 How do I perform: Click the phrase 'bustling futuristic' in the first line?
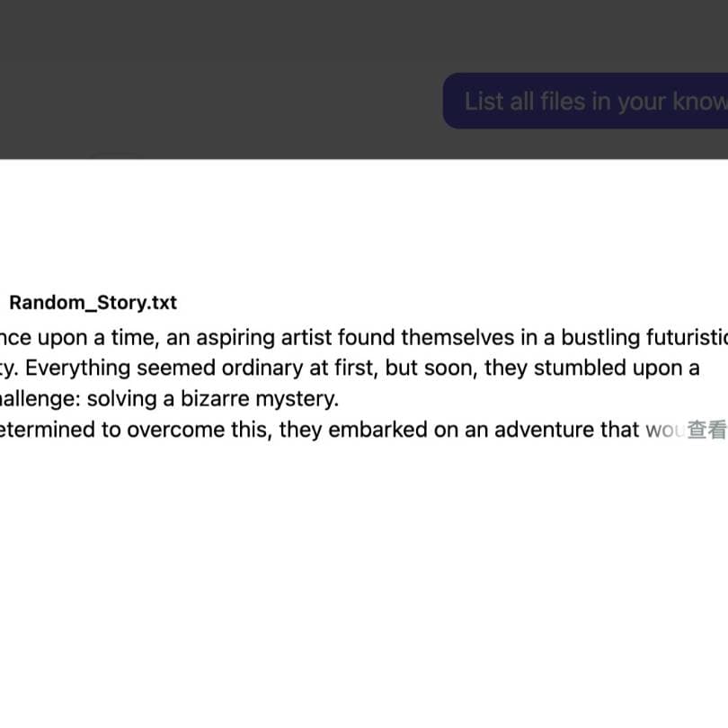pyautogui.click(x=644, y=338)
